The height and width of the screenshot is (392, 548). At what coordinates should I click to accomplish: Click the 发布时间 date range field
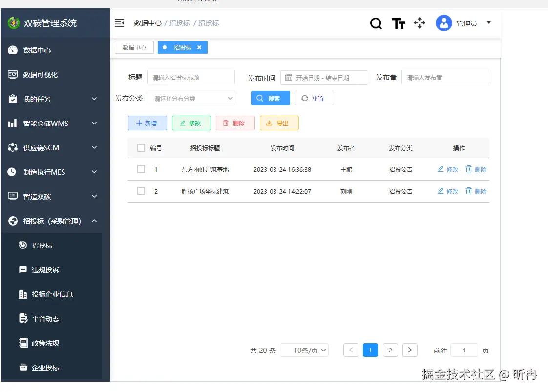324,78
